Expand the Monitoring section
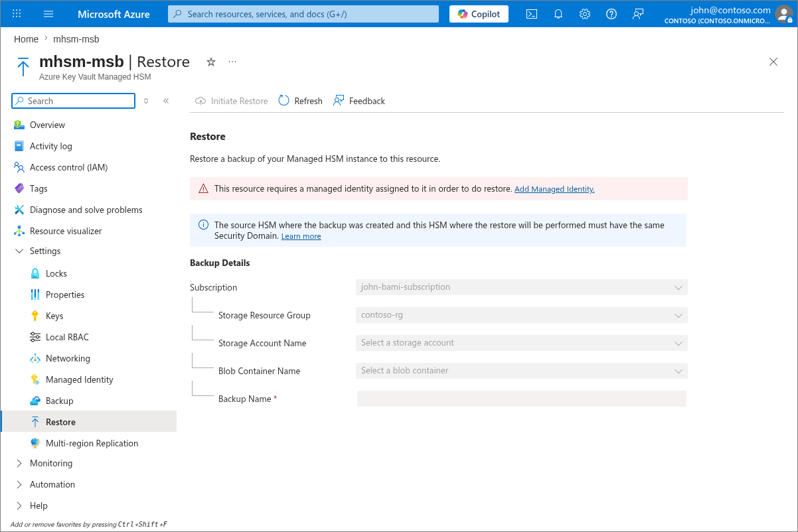Viewport: 798px width, 532px height. coord(19,463)
